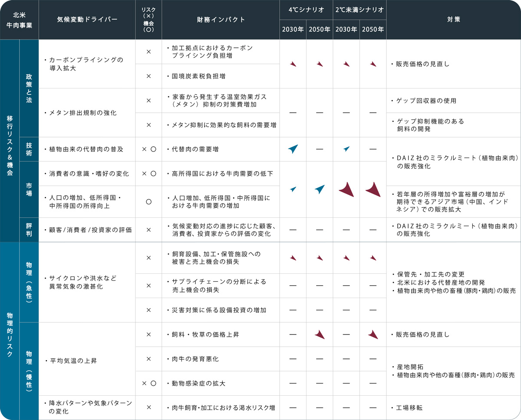Screen dimensions: 521x420
Task: Select the 物理的リスク side category
Action: coord(10,331)
